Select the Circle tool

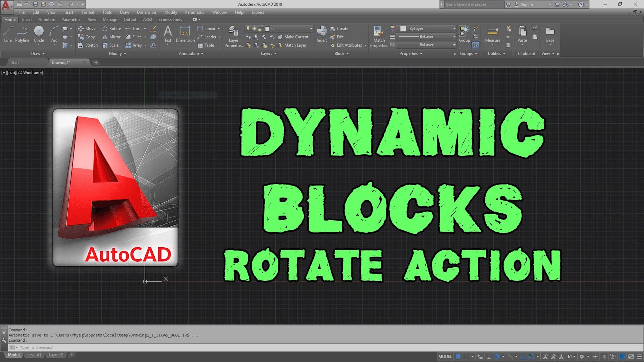[39, 34]
